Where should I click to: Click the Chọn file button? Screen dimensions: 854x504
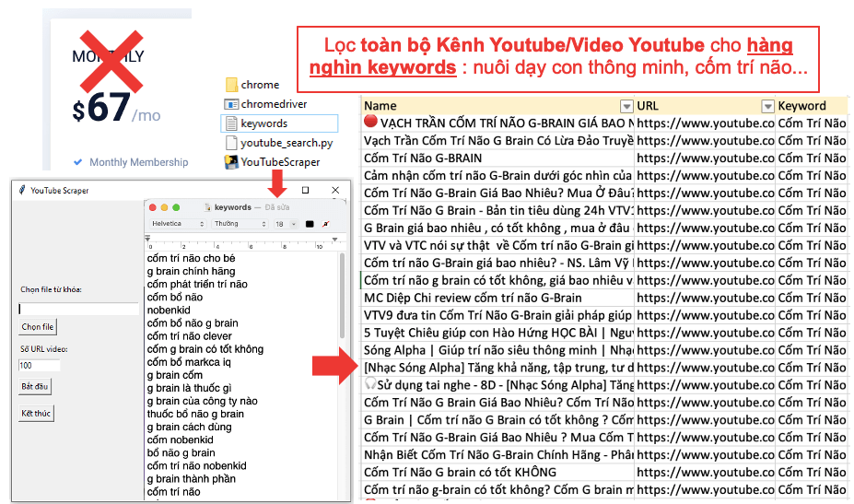(x=38, y=327)
